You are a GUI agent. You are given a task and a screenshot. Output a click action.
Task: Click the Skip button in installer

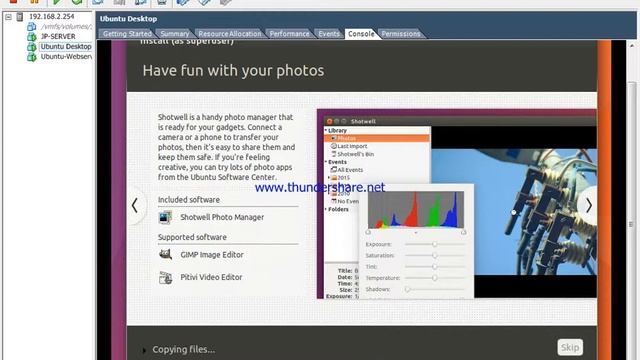point(570,347)
